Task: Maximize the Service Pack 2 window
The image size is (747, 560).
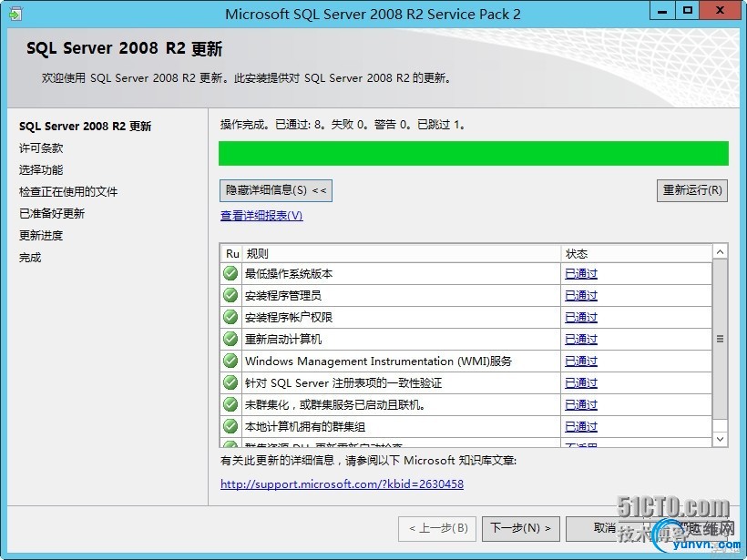Action: [x=688, y=11]
